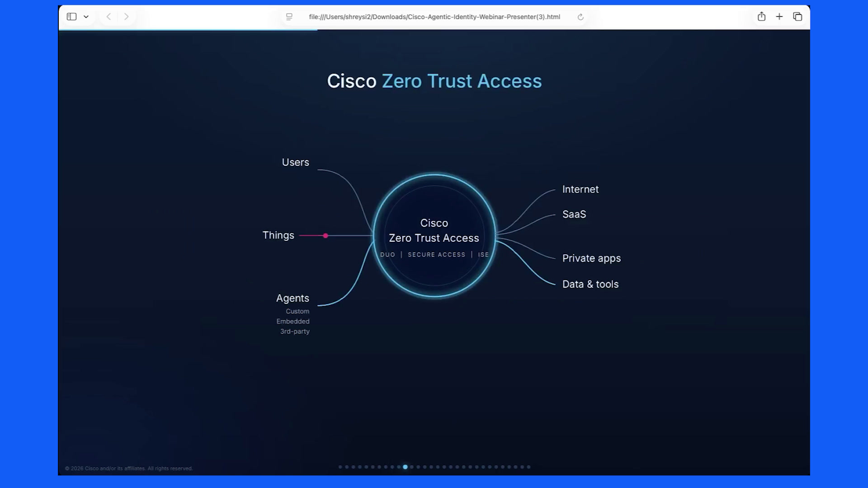Go forward to the next page
This screenshot has height=488, width=868.
126,17
